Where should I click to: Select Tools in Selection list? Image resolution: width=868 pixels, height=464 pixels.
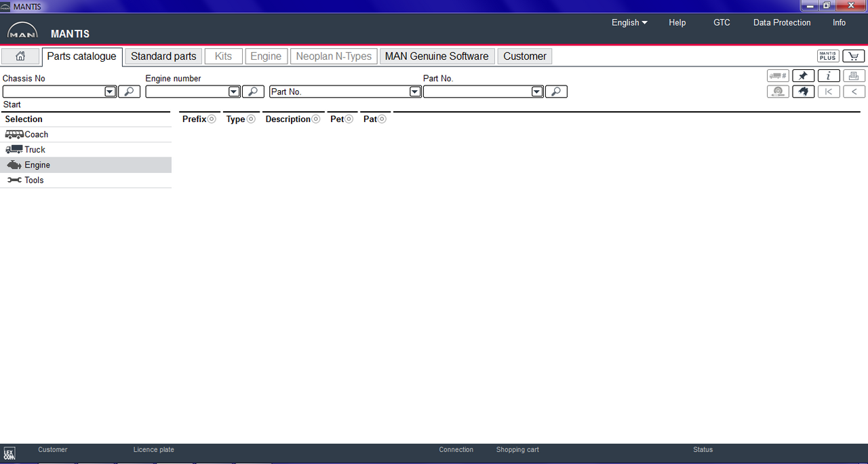[x=85, y=180]
